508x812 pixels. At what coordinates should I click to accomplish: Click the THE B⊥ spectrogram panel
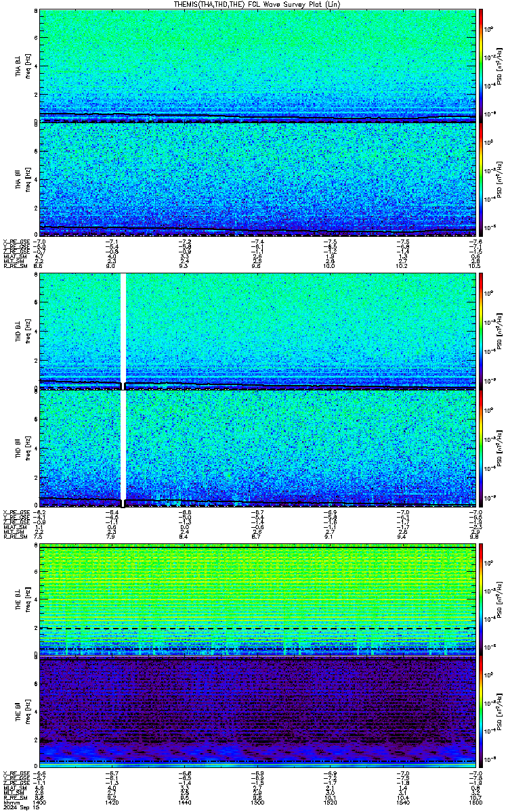pos(258,600)
